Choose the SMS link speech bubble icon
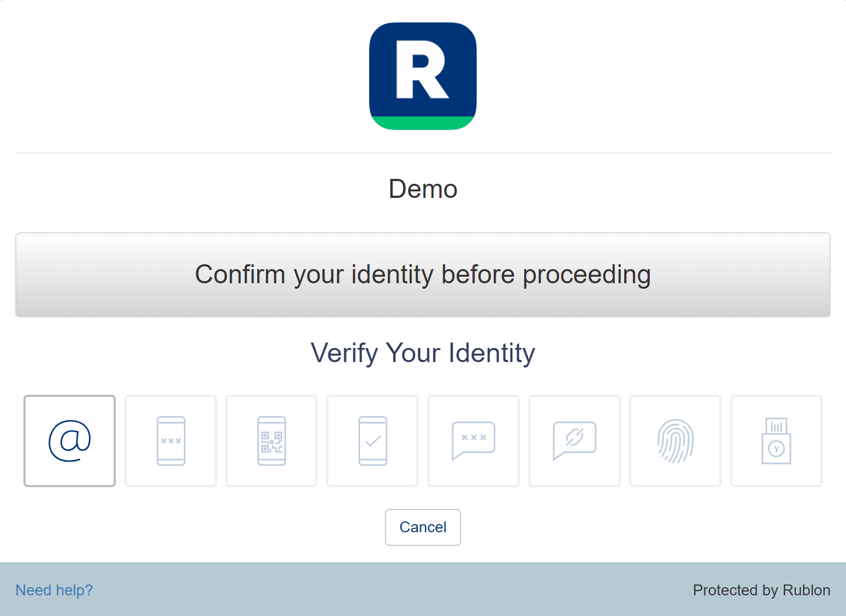Viewport: 846px width, 616px height. pos(575,441)
